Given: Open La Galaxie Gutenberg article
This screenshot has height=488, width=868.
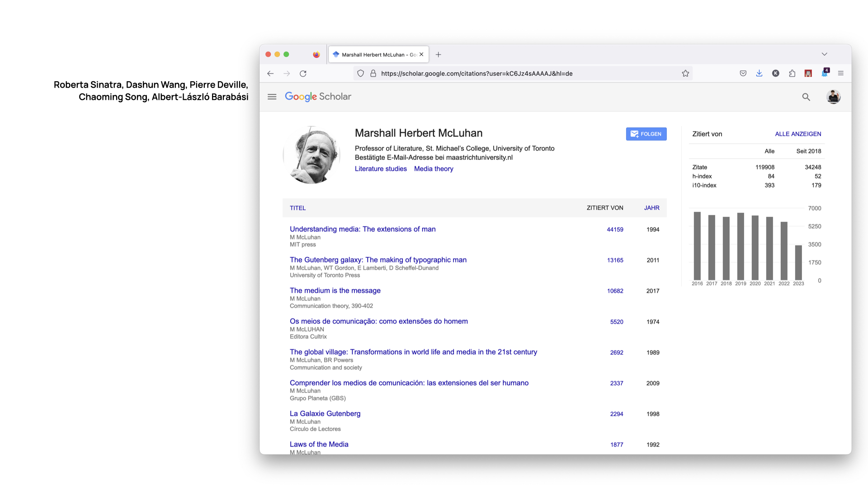Looking at the screenshot, I should 325,413.
